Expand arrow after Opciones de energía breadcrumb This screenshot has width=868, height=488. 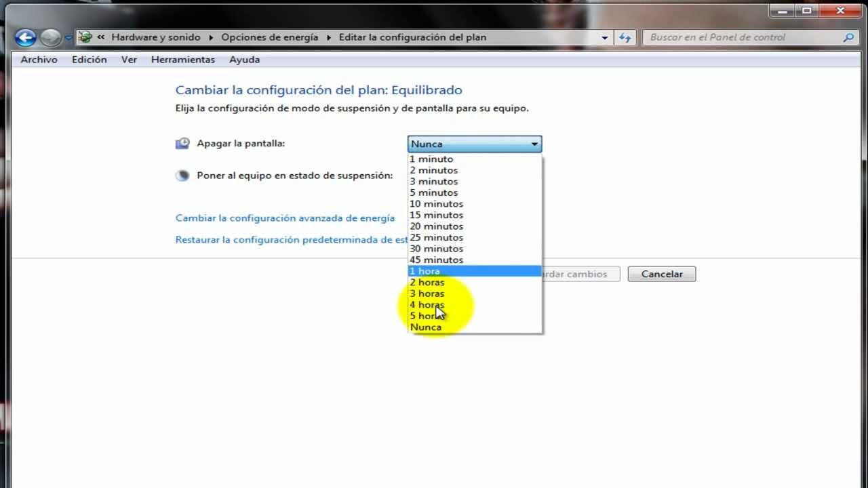point(329,37)
